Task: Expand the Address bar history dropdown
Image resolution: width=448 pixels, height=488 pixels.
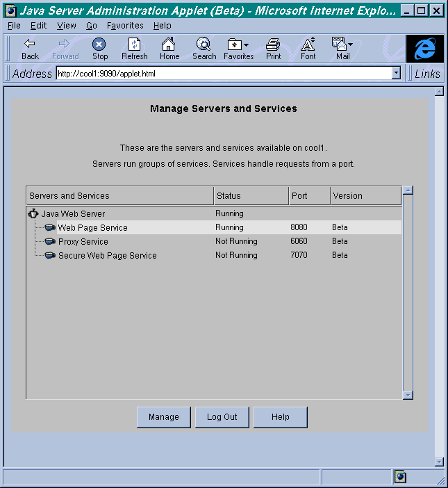Action: (x=396, y=74)
